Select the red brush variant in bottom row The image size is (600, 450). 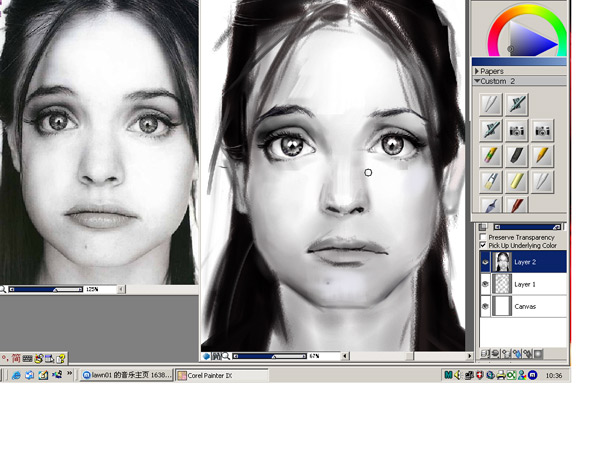coord(517,205)
